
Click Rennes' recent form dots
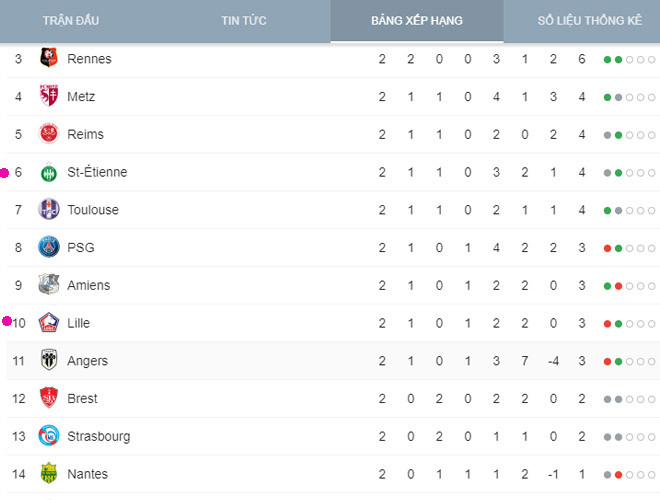(629, 59)
